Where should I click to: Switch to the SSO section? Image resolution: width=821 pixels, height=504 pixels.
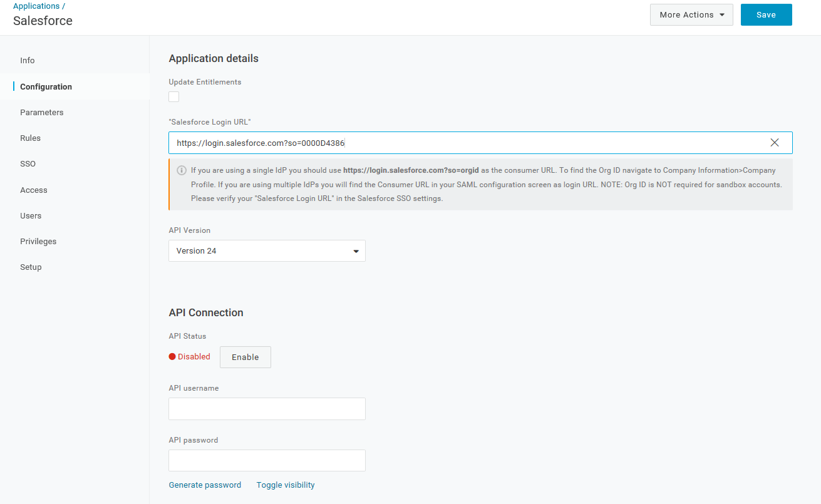pyautogui.click(x=28, y=164)
